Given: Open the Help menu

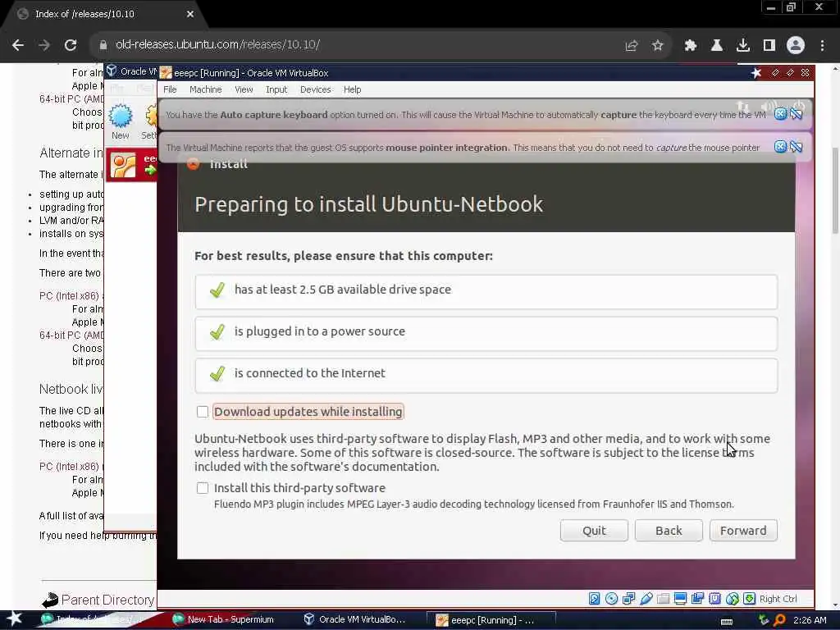Looking at the screenshot, I should pos(353,89).
